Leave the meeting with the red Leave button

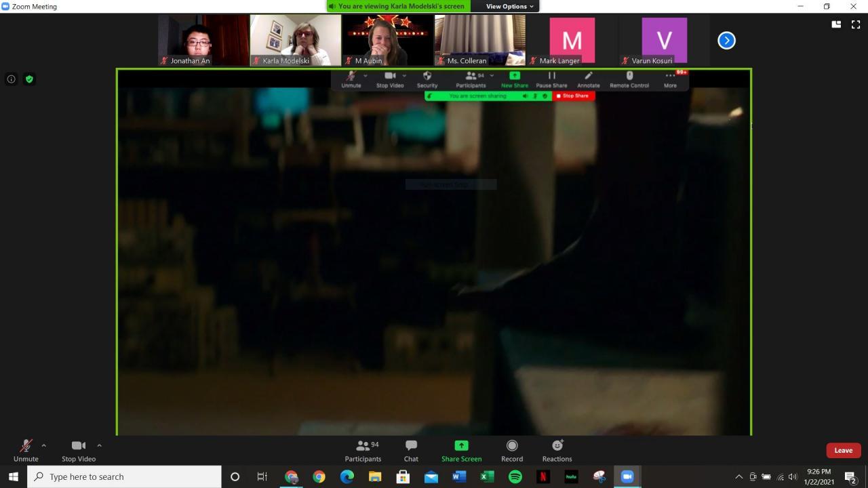pyautogui.click(x=844, y=450)
